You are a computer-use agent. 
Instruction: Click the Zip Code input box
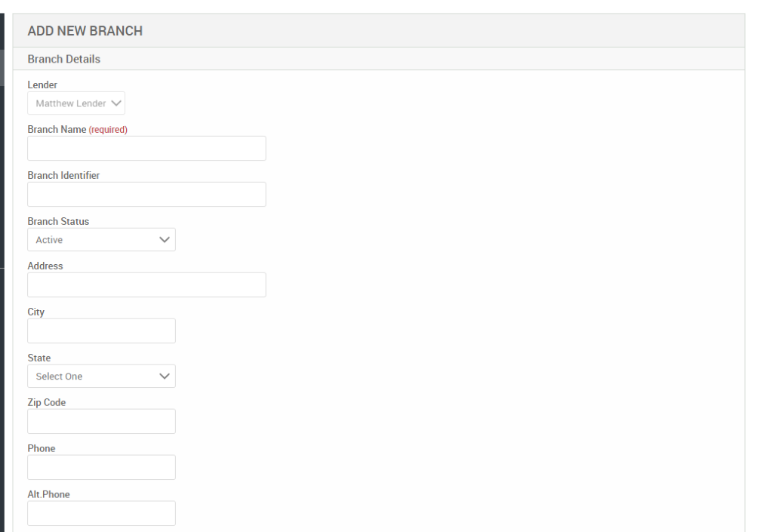point(101,421)
